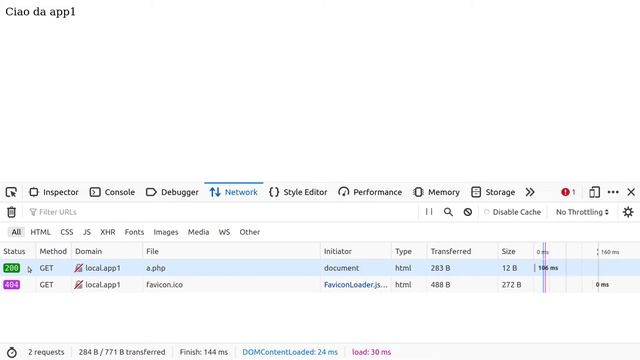The height and width of the screenshot is (360, 640).
Task: Click the 106 ms waterfall bar
Action: pyautogui.click(x=547, y=268)
